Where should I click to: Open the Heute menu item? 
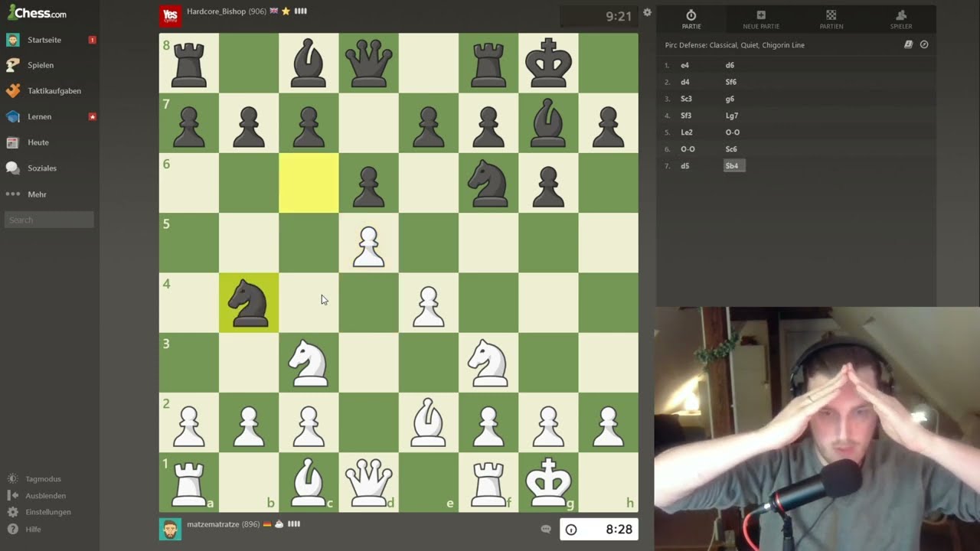pyautogui.click(x=38, y=142)
